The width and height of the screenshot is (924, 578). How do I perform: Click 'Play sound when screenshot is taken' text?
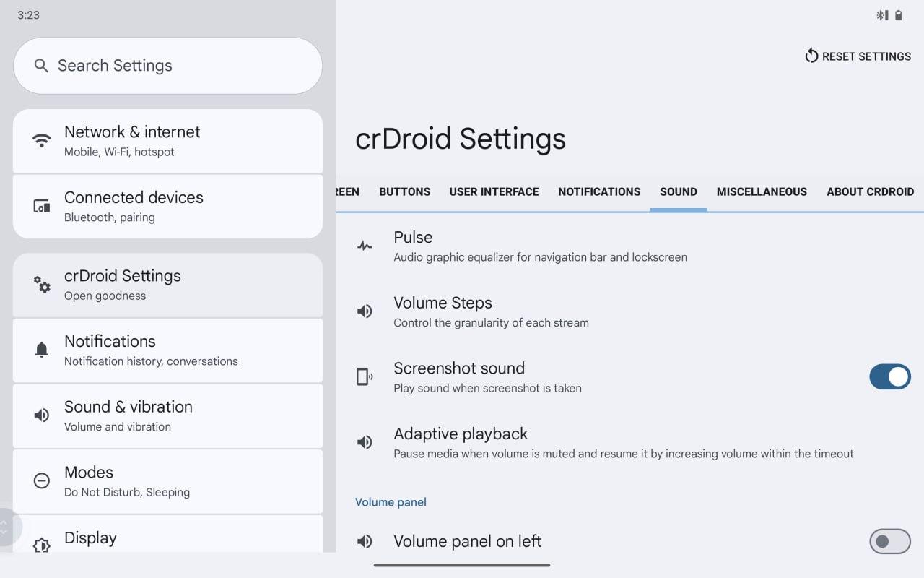click(487, 388)
